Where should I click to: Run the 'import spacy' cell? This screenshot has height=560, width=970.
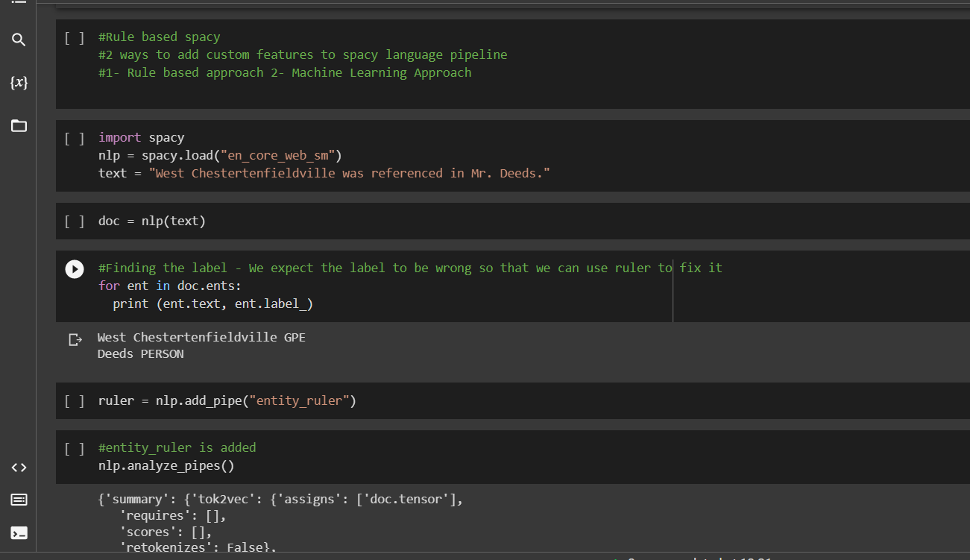tap(75, 138)
